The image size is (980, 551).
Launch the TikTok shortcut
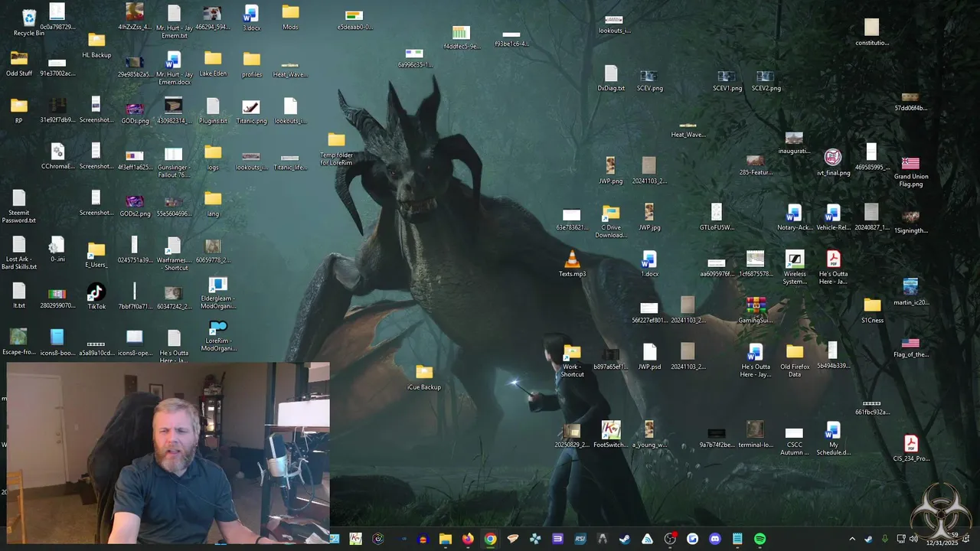coord(96,296)
